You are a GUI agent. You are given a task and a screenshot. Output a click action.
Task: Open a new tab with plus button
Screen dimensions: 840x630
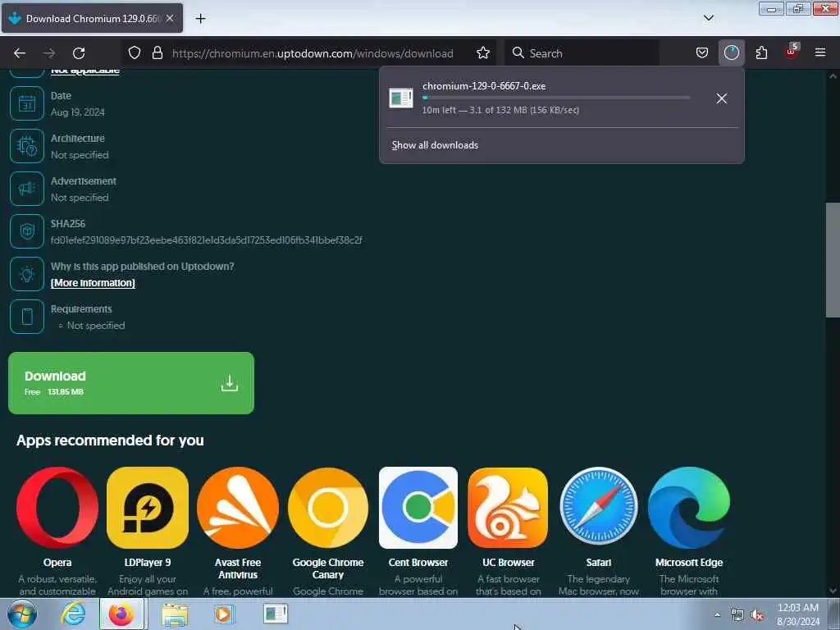(x=200, y=19)
